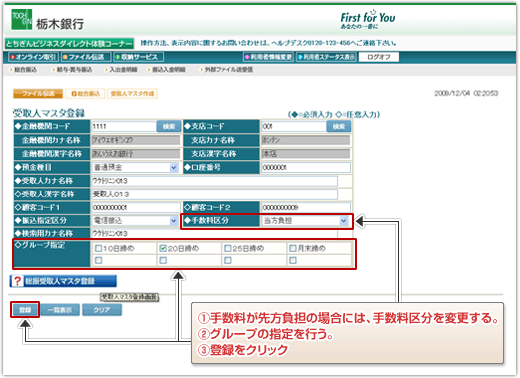The height and width of the screenshot is (378, 520).
Task: Select the orange ファイル伝送 breadcrumb tab
Action: coord(38,94)
